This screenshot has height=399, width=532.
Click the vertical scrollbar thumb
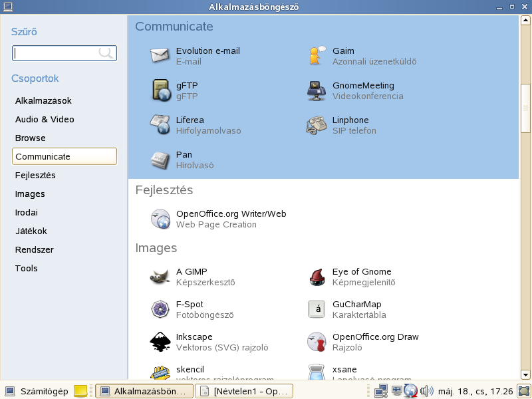525,108
